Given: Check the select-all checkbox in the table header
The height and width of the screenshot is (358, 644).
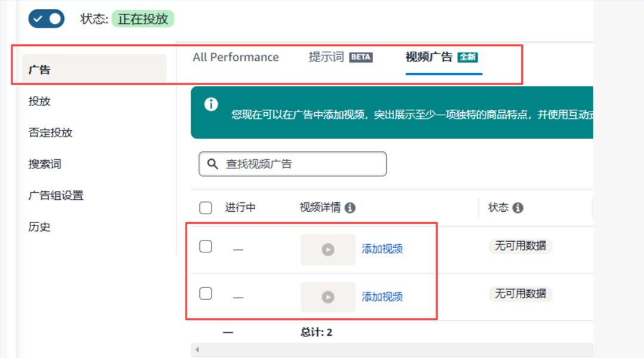Looking at the screenshot, I should click(206, 208).
